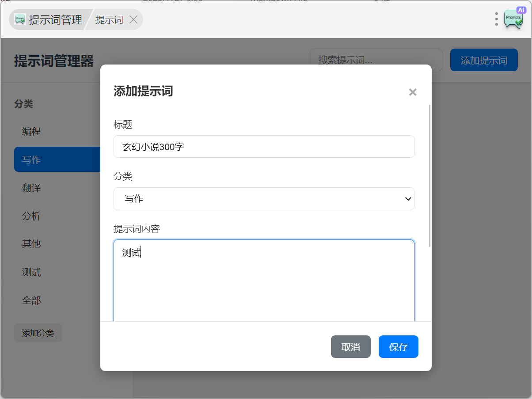Click the 标题 input field
Viewport: 532px width, 399px height.
[x=264, y=147]
